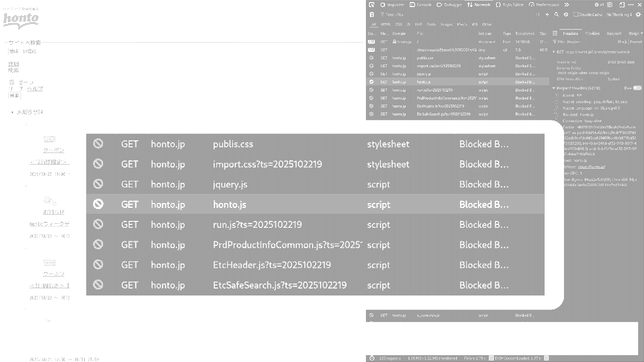Activate the element picker icon in devtools
This screenshot has height=362, width=644.
(372, 4)
